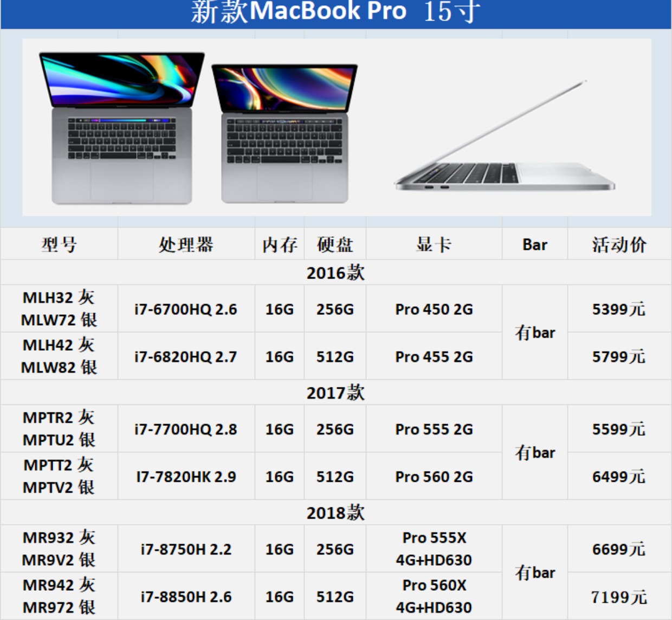
Task: Click model cell MR942 灰
Action: 59,585
